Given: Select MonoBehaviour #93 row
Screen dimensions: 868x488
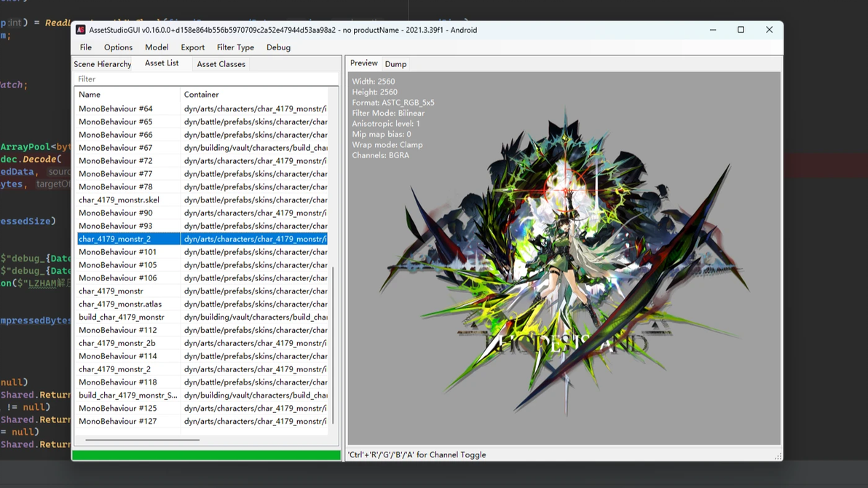Looking at the screenshot, I should pos(202,226).
